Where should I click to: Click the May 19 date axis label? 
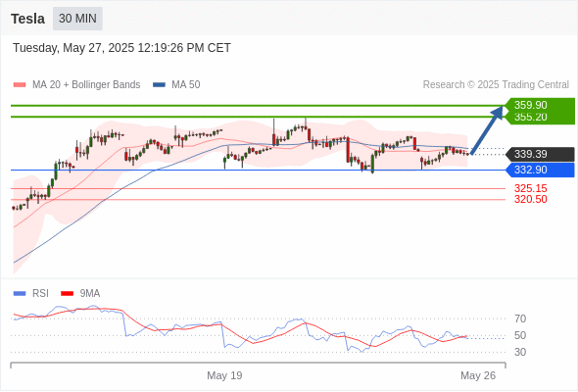(224, 375)
